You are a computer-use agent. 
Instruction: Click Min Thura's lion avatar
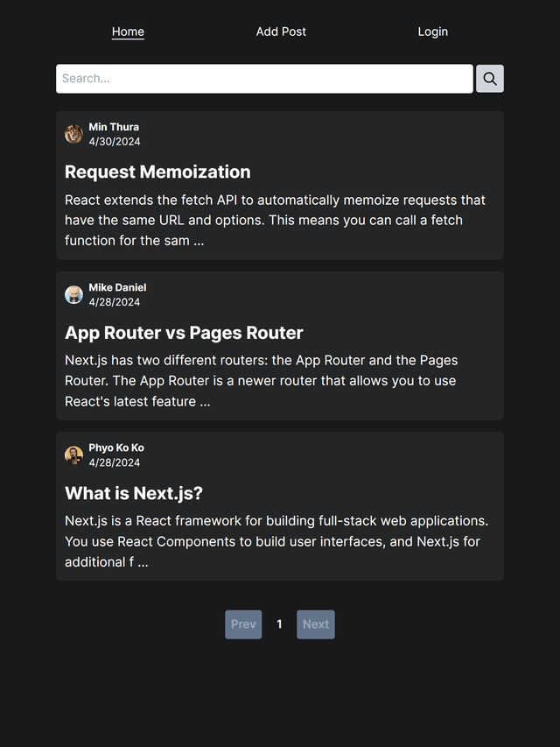tap(73, 134)
